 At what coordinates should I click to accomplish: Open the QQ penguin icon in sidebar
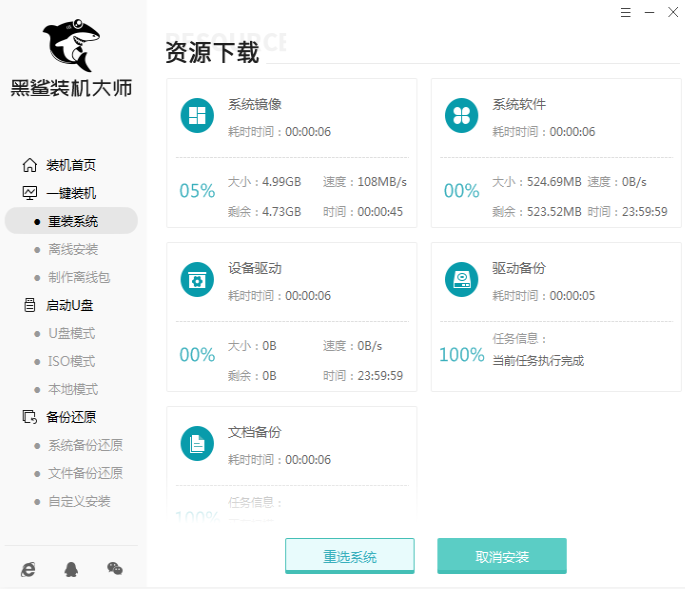click(x=71, y=568)
